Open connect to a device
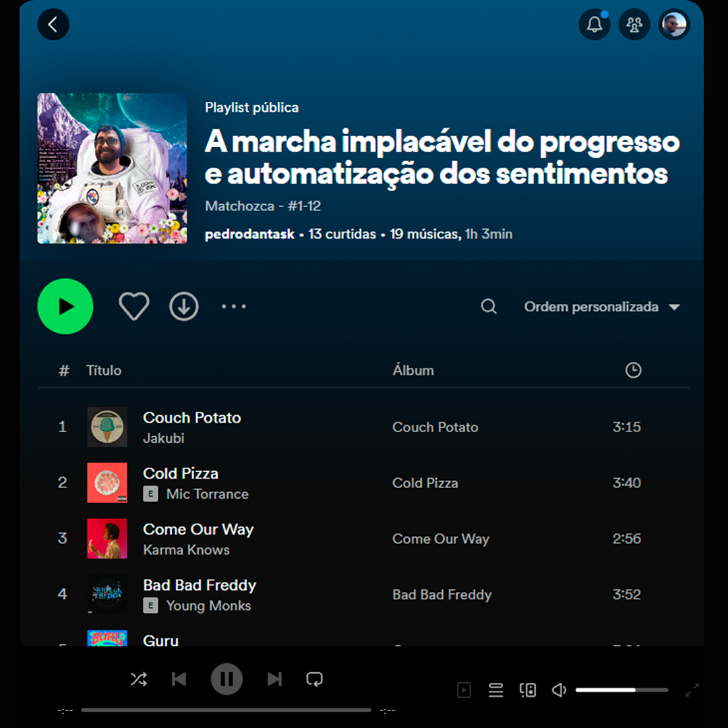Viewport: 728px width, 728px height. pyautogui.click(x=527, y=690)
